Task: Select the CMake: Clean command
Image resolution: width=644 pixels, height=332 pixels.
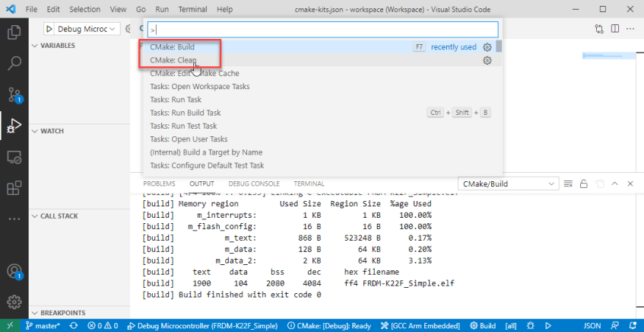Action: point(173,60)
